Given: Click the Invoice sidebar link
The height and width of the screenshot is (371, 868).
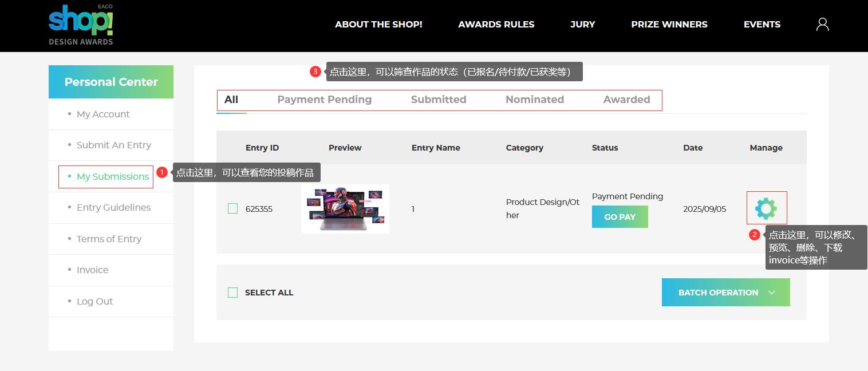Looking at the screenshot, I should [92, 270].
